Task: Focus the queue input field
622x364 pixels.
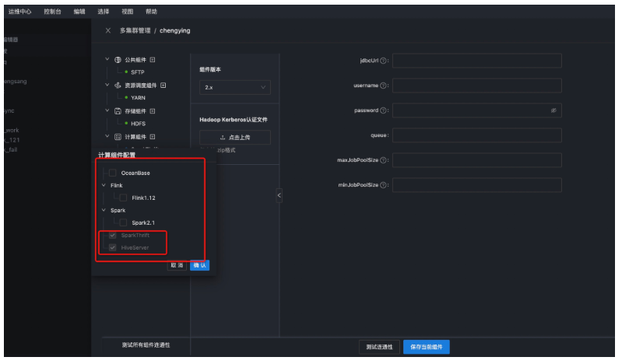Action: 476,135
